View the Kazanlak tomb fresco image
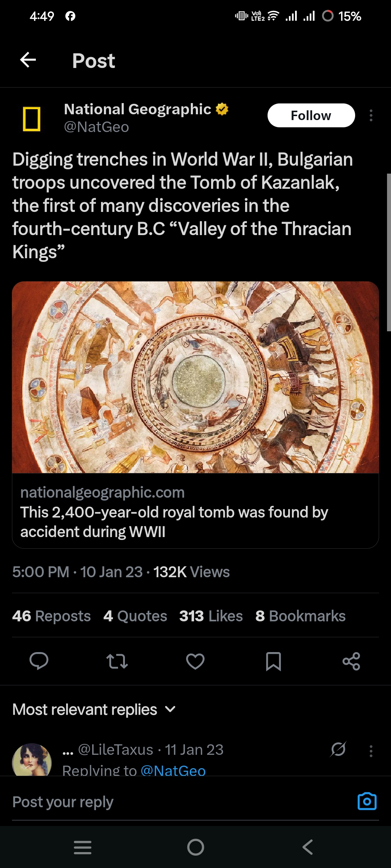 click(195, 377)
